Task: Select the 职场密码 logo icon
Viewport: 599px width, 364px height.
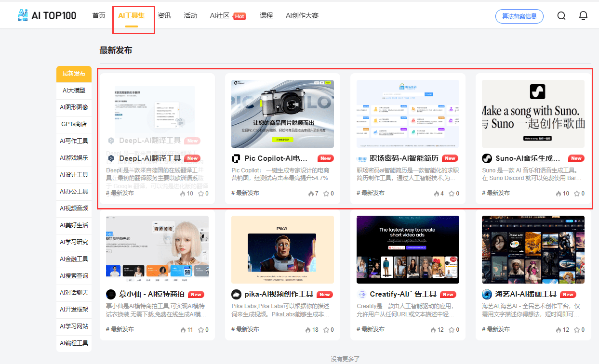Action: pyautogui.click(x=361, y=158)
